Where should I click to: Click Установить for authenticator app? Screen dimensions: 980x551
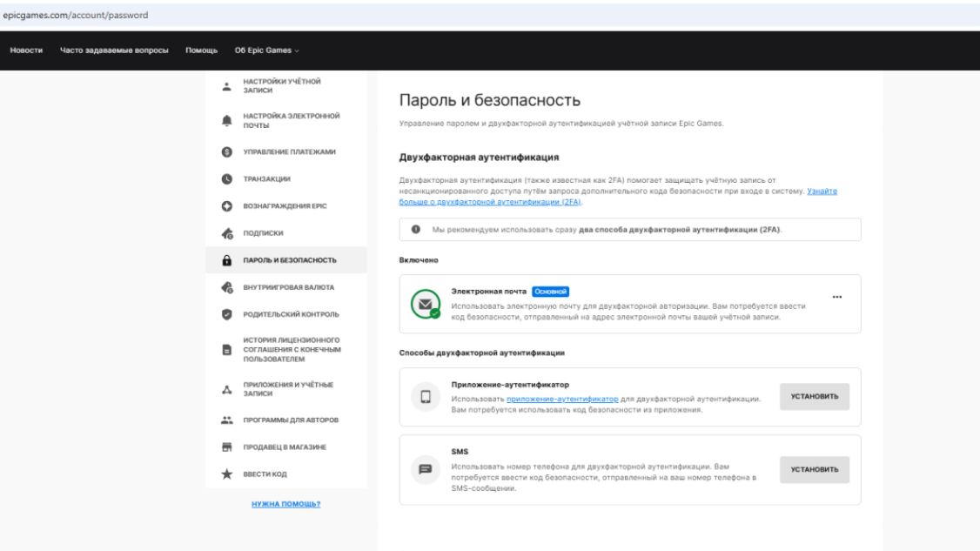(815, 397)
